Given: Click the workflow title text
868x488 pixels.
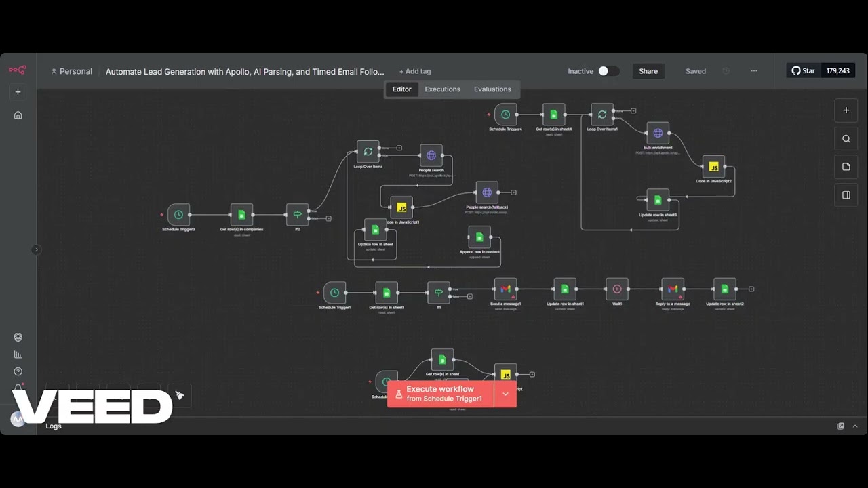Looking at the screenshot, I should [245, 71].
